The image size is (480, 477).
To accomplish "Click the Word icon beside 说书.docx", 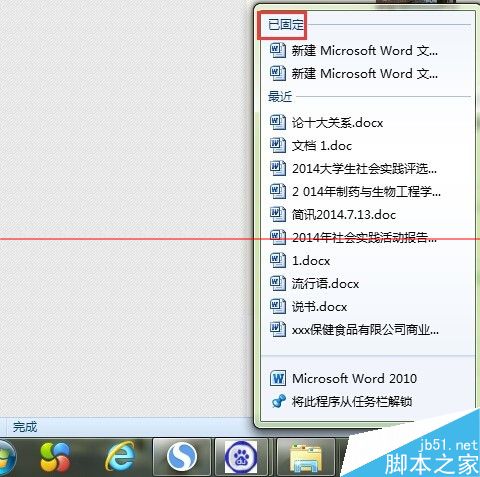I will coord(278,306).
